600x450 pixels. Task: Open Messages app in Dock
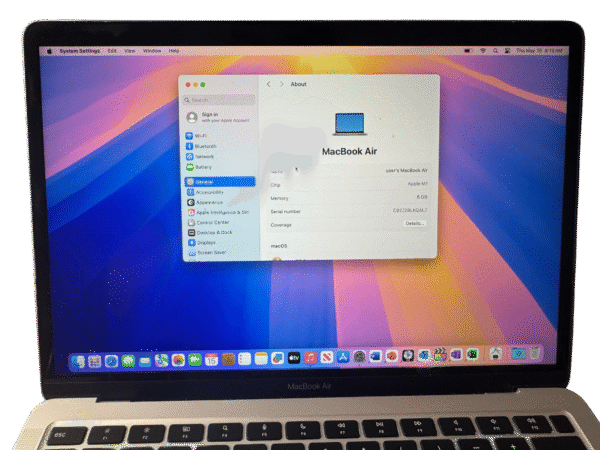click(x=128, y=361)
